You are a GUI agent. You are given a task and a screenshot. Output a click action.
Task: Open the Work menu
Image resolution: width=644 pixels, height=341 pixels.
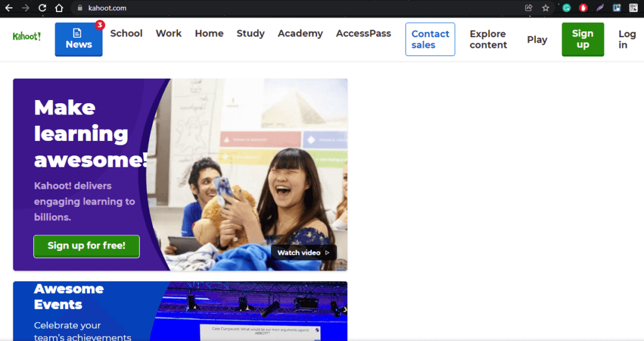169,33
